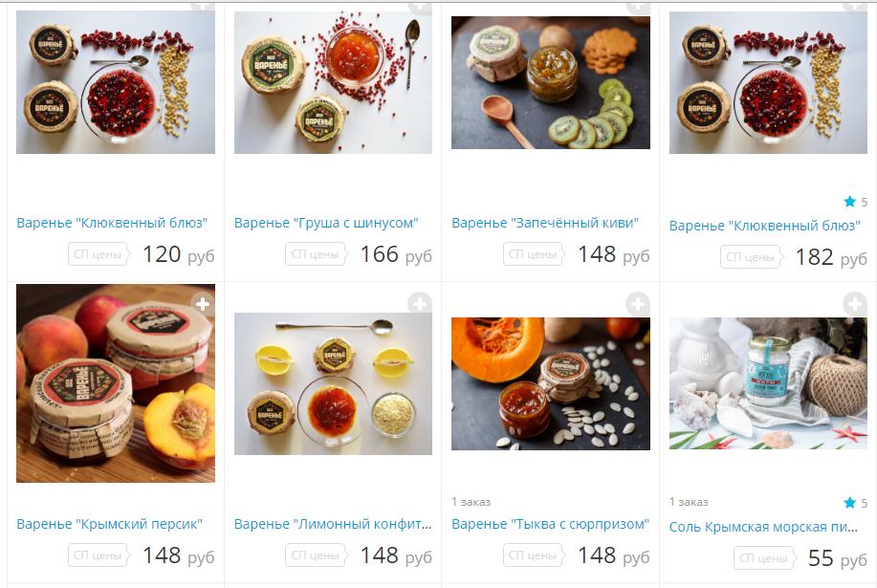Click СП цены tag beside 120 руб

pyautogui.click(x=99, y=254)
